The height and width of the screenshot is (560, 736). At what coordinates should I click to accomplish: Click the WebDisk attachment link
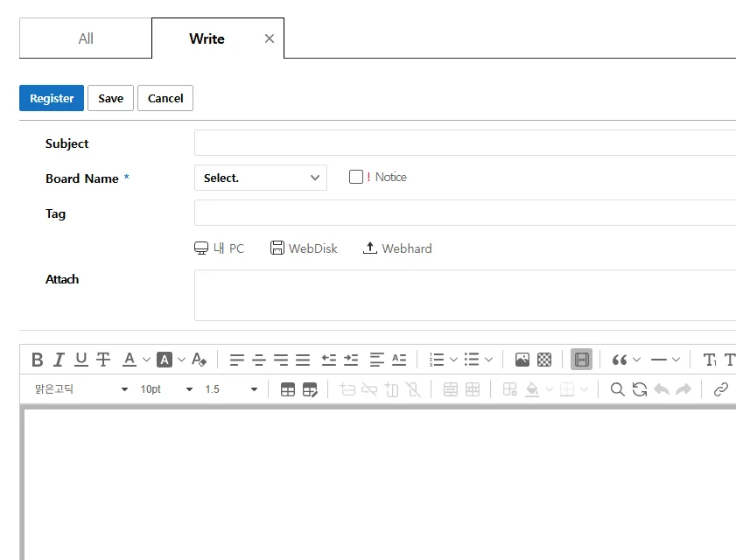pos(304,248)
